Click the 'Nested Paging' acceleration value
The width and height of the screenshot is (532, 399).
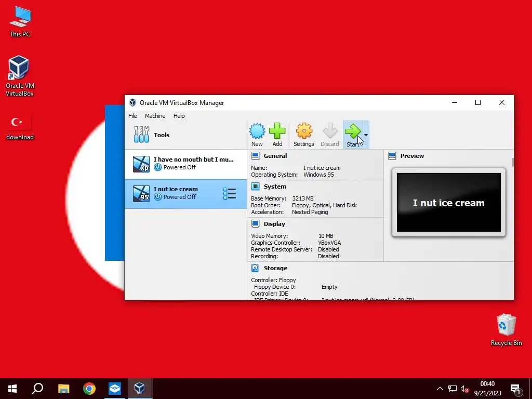pos(310,212)
